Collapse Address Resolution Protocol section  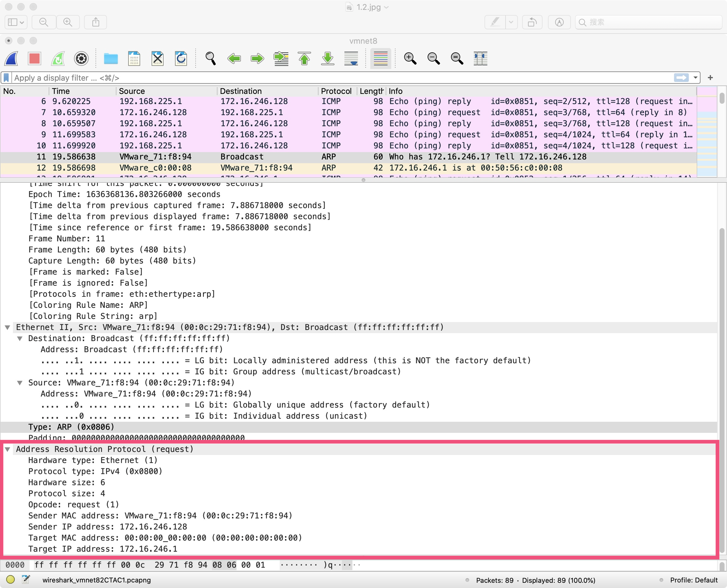click(x=7, y=449)
